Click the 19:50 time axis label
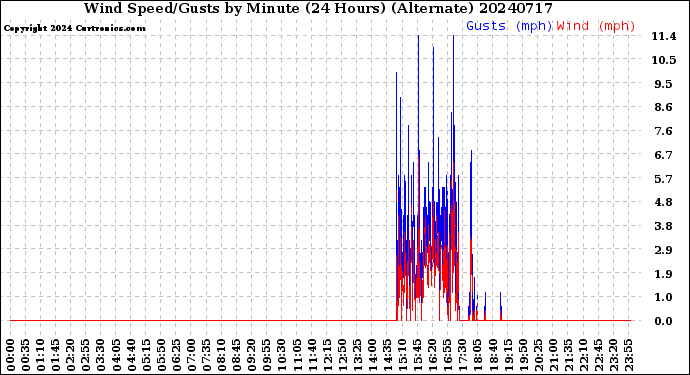 point(523,355)
